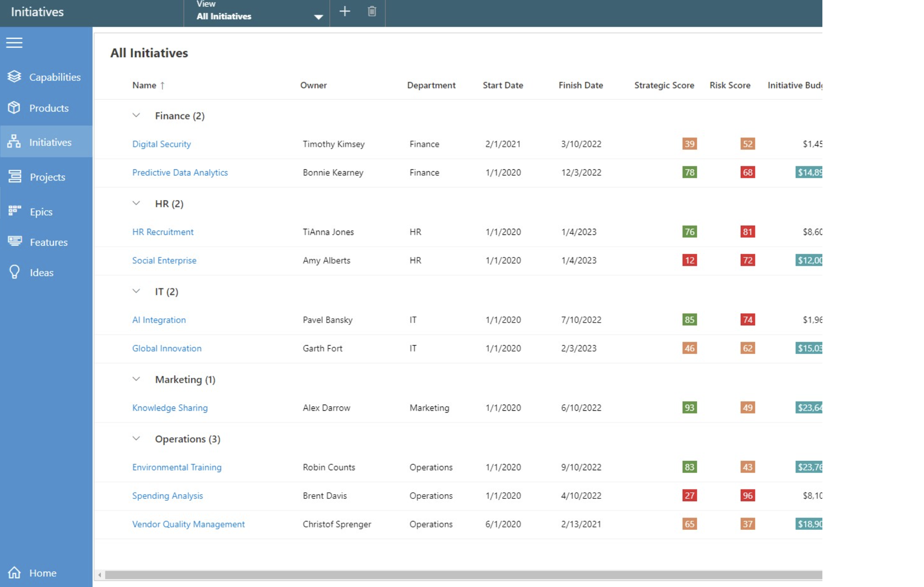
Task: Click the Strategic Score column header
Action: 664,85
